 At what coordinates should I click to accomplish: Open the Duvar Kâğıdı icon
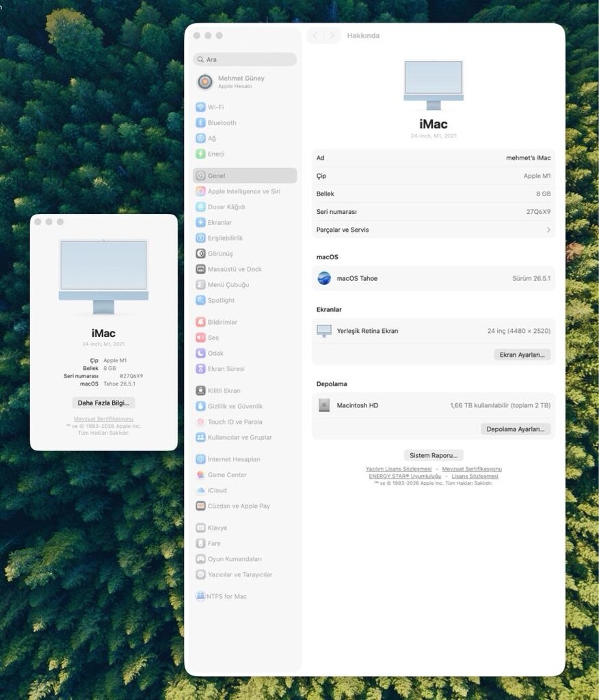(200, 207)
